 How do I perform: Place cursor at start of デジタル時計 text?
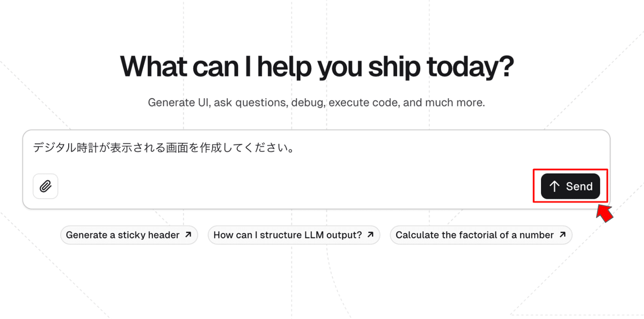[x=33, y=148]
